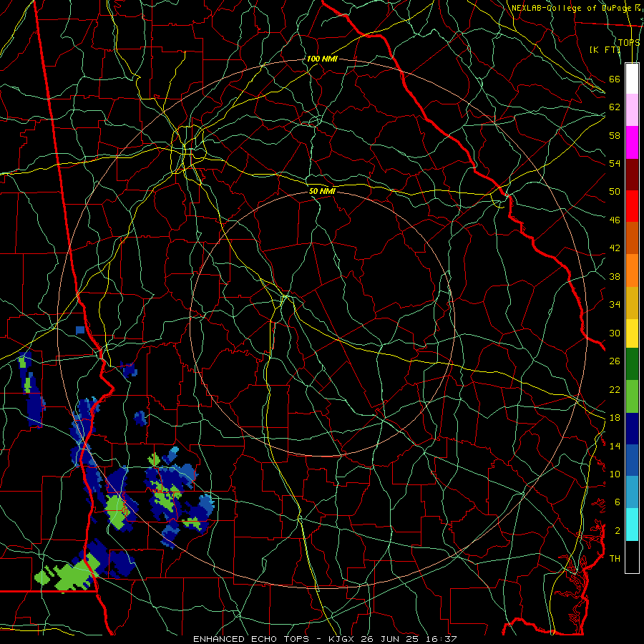Click the light pink 62 kft legend swatch
This screenshot has height=644, width=644.
[632, 109]
